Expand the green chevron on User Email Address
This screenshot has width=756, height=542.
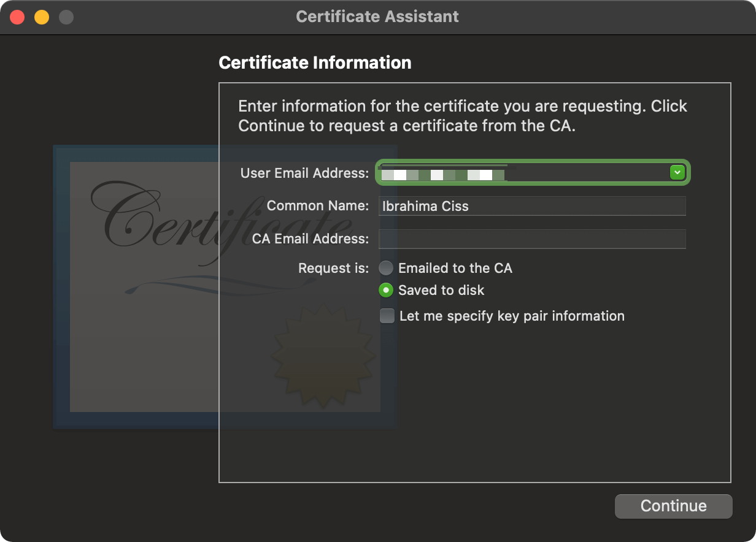677,172
